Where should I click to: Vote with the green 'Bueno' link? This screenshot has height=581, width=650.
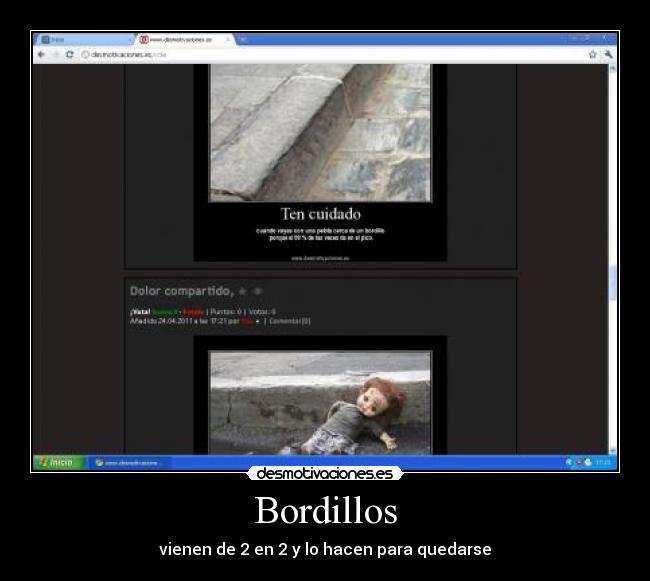point(165,312)
